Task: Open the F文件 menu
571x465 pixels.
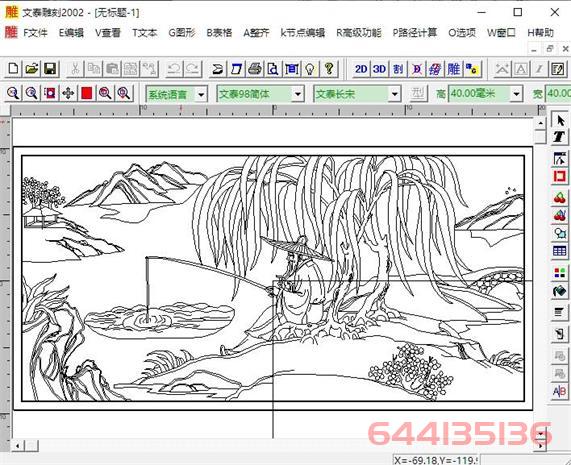Action: pyautogui.click(x=35, y=33)
